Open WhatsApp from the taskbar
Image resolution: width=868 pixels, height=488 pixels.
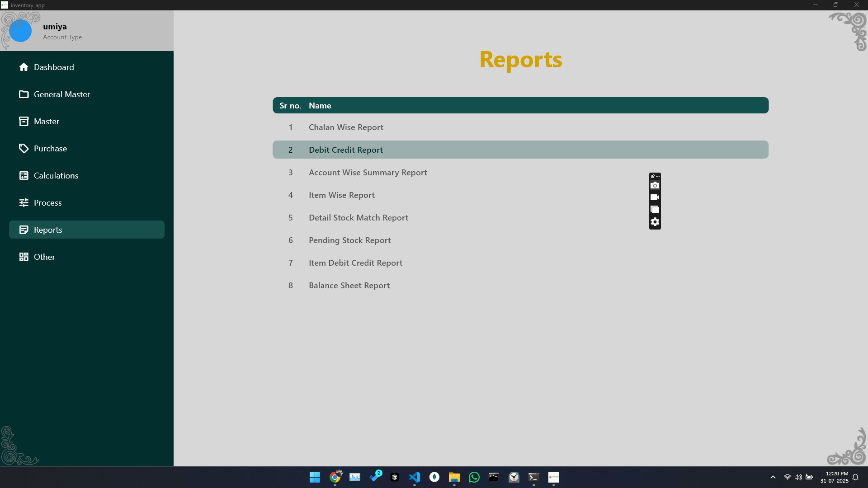click(474, 477)
